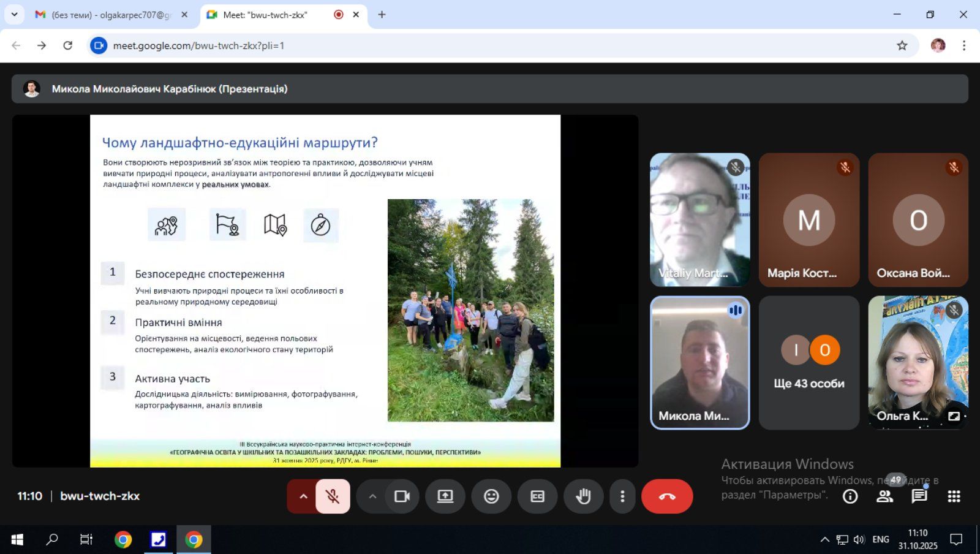Image resolution: width=980 pixels, height=554 pixels.
Task: Click the share screen present button
Action: coord(445,496)
